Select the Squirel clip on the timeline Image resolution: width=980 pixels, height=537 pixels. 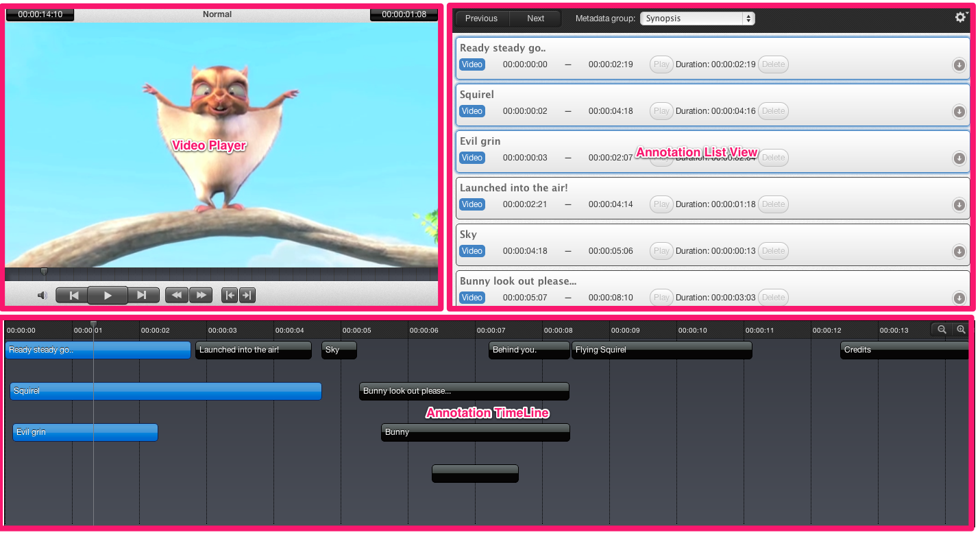(x=166, y=392)
